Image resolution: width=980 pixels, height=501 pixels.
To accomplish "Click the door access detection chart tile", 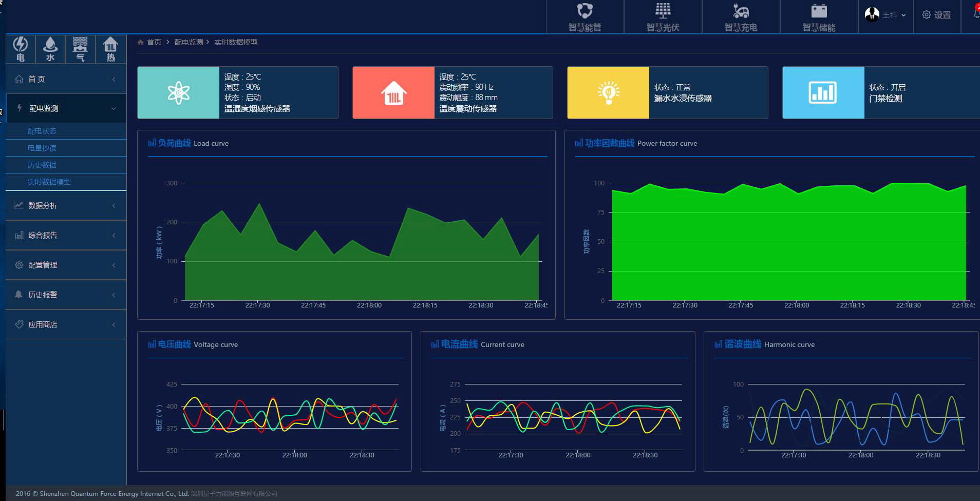I will [823, 93].
